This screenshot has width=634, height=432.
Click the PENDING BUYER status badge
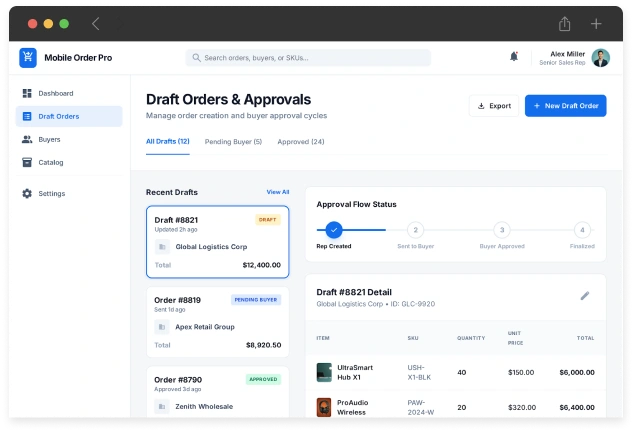(x=256, y=300)
